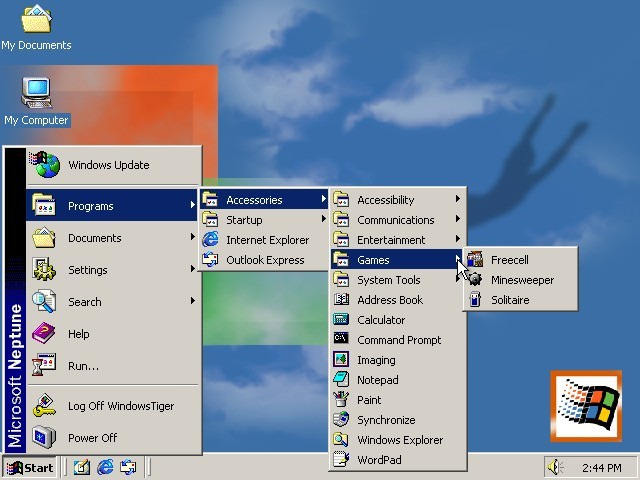Click the Entertainment label
This screenshot has width=640, height=480.
point(391,240)
